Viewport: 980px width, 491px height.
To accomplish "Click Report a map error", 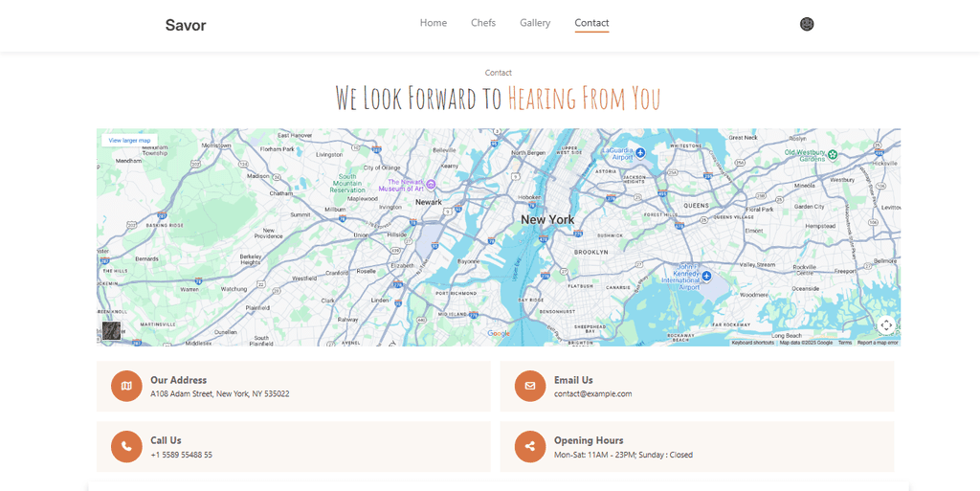I will 878,343.
